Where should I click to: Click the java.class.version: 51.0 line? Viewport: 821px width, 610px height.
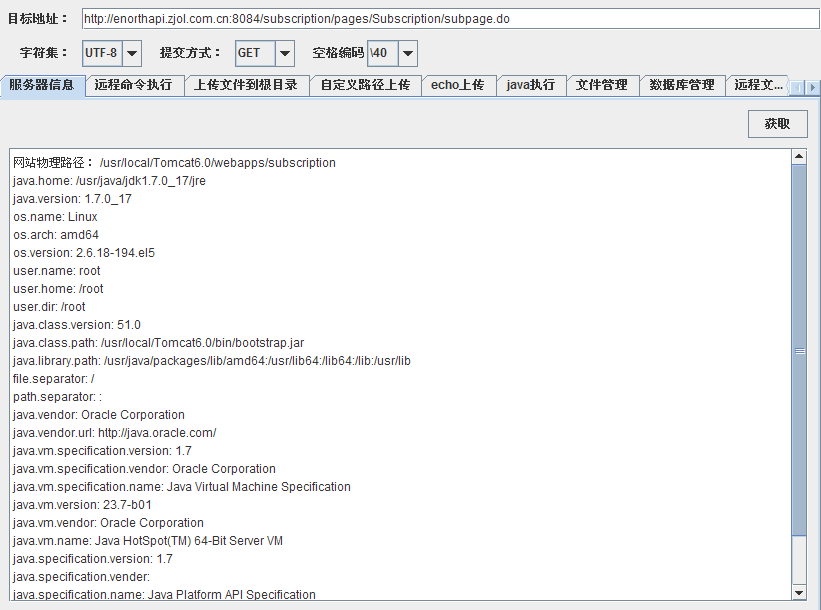77,325
